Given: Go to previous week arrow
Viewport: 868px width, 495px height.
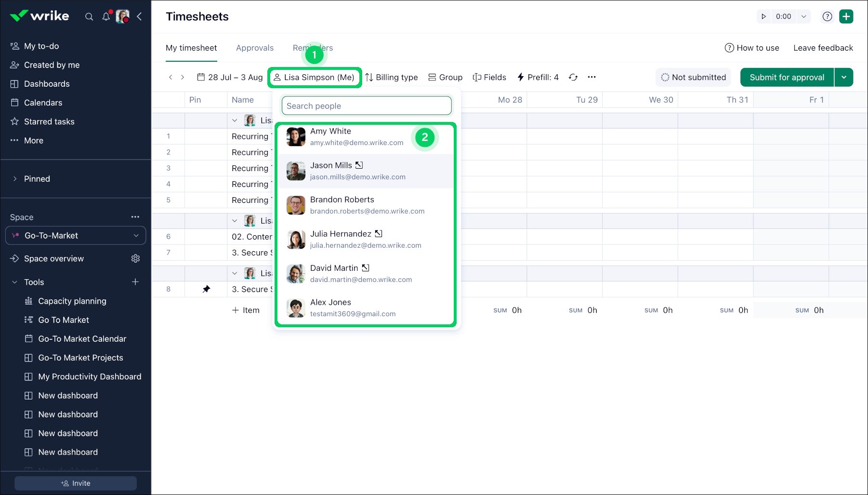Looking at the screenshot, I should [171, 77].
